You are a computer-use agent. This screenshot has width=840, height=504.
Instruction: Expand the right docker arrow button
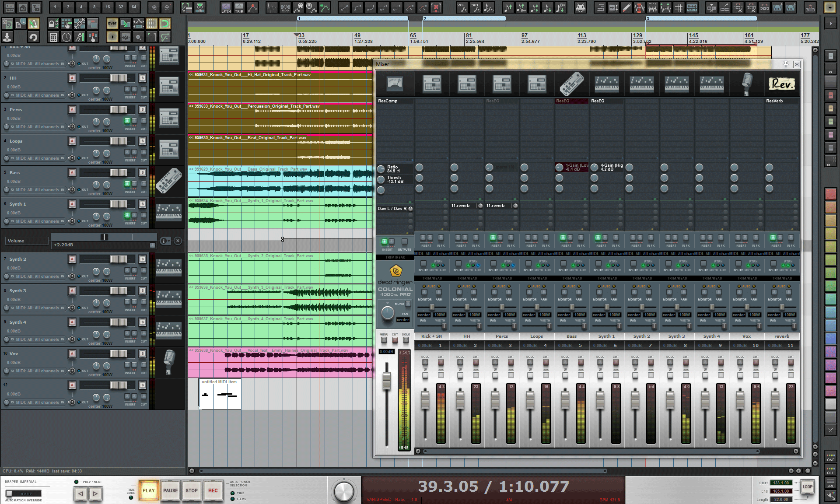click(x=830, y=24)
